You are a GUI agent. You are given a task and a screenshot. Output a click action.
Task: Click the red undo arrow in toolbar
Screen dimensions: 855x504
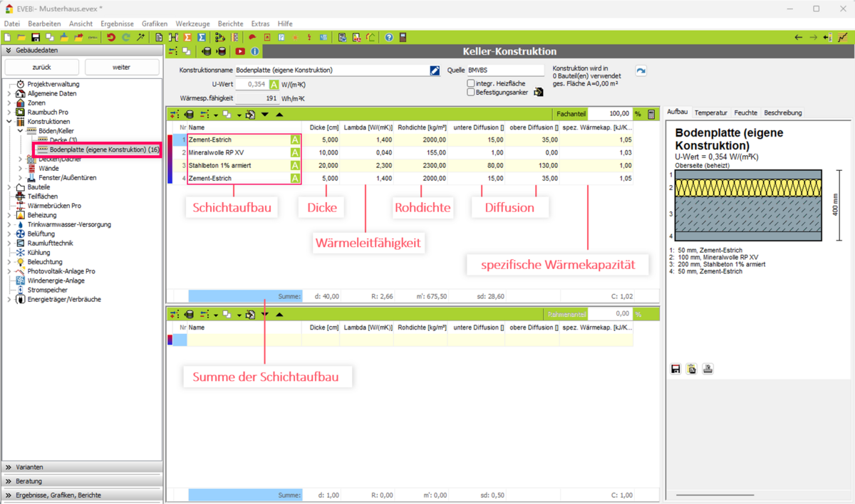point(111,37)
